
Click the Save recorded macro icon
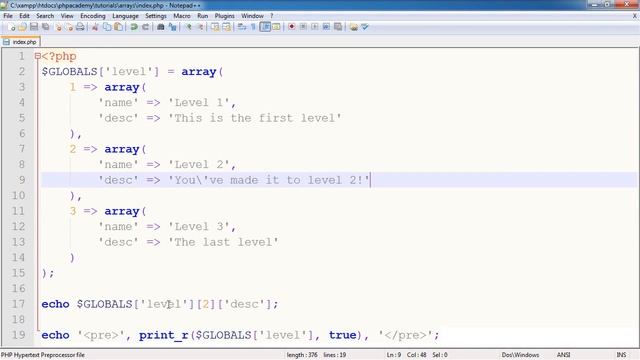point(338,27)
